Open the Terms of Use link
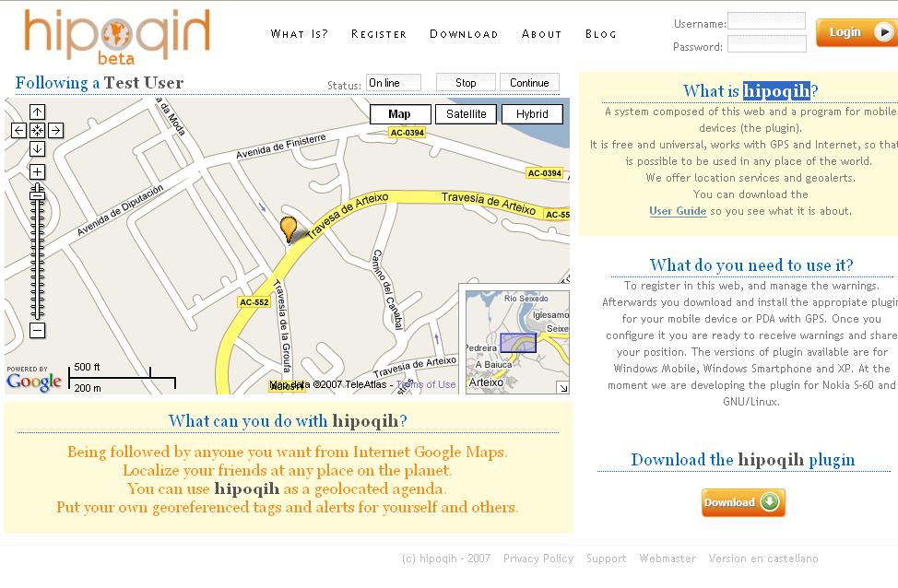The image size is (898, 588). tap(426, 384)
